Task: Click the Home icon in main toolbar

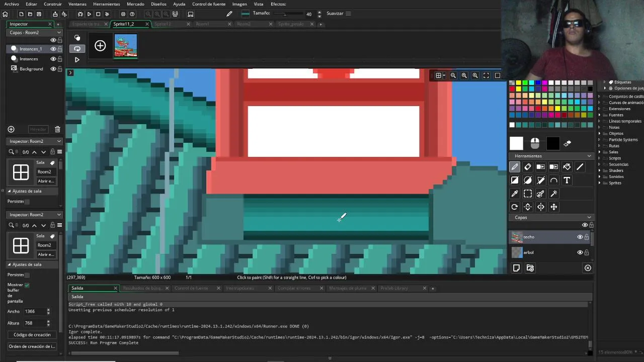Action: [6, 14]
